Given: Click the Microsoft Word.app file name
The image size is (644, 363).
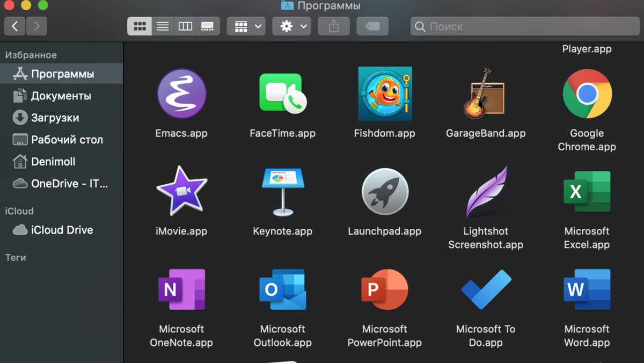Looking at the screenshot, I should point(587,336).
